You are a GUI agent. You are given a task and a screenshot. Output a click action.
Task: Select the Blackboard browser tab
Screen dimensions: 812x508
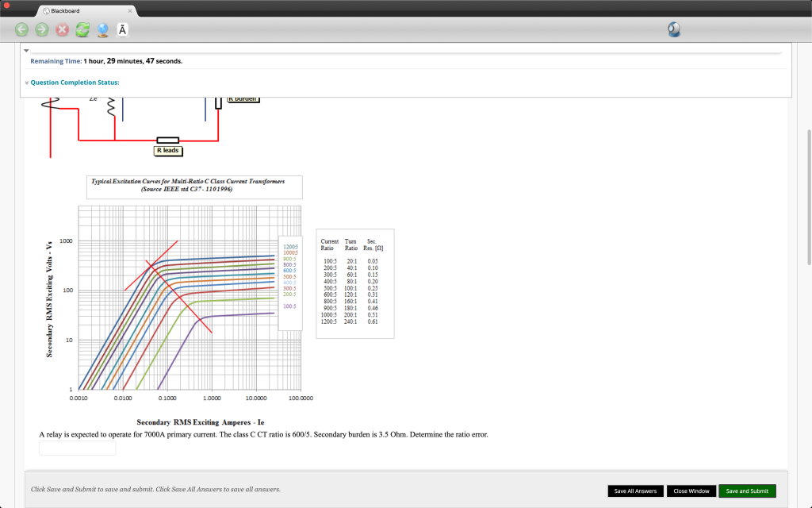pyautogui.click(x=87, y=10)
